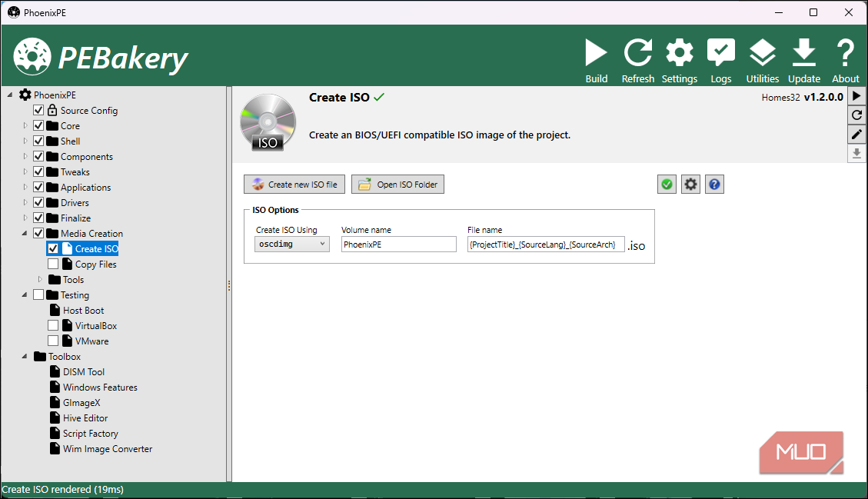Viewport: 868px width, 499px height.
Task: Click the PEBakery donut logo
Action: pos(32,56)
